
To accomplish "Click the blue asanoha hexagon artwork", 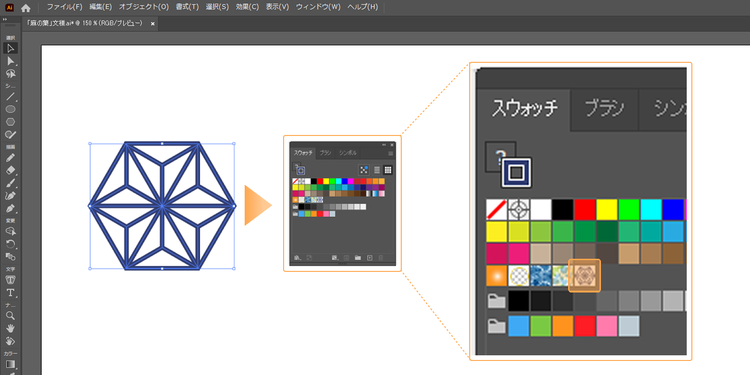I will click(x=162, y=206).
